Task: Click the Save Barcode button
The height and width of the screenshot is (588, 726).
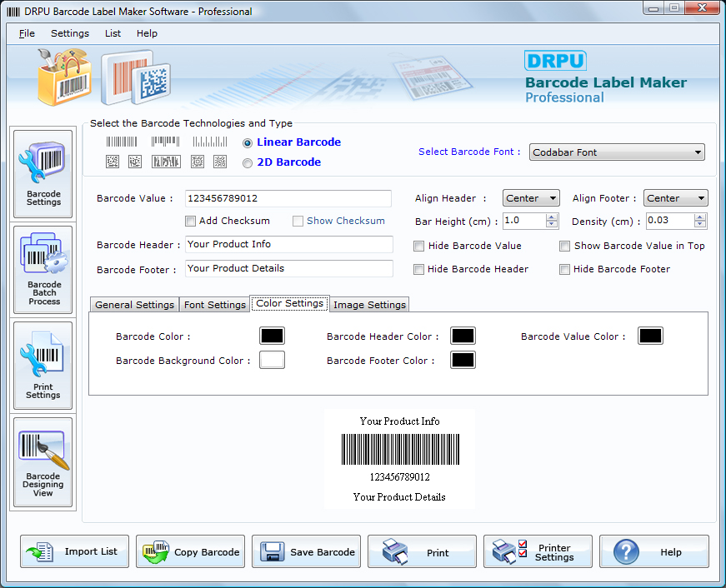Action: 306,551
